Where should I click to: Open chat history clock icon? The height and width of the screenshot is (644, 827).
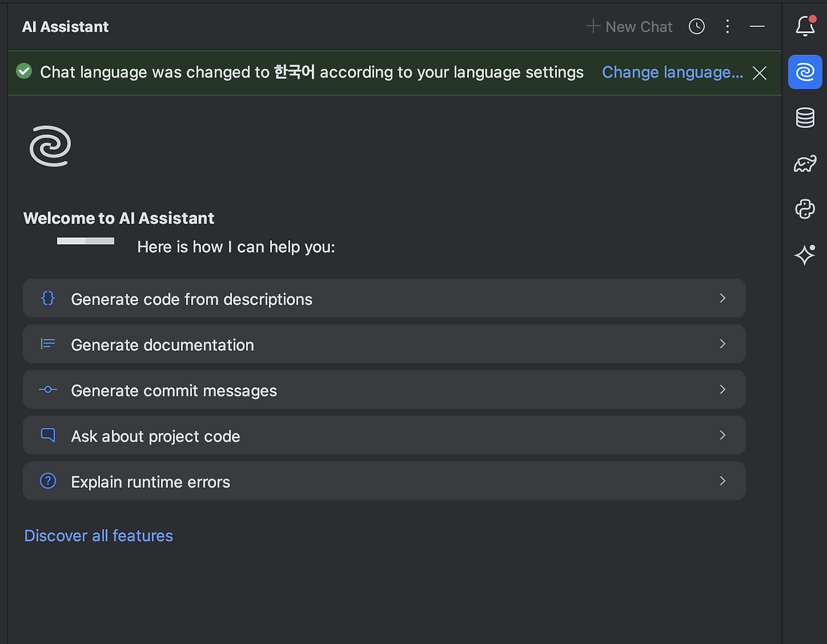point(696,26)
